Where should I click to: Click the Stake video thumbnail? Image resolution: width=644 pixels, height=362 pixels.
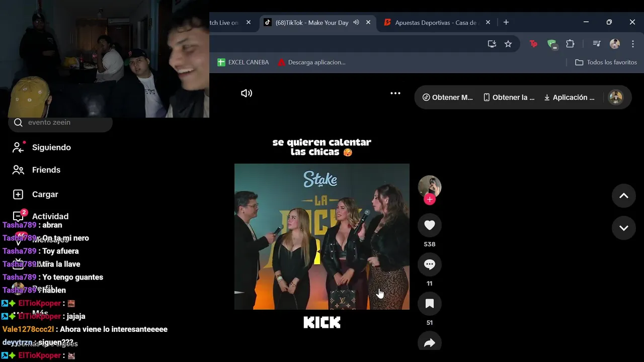pos(322,236)
